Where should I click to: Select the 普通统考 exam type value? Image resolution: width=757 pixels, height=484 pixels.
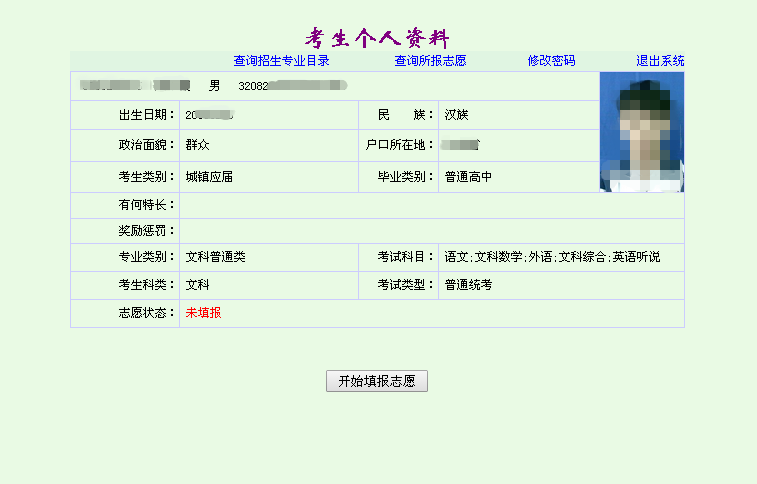(468, 285)
